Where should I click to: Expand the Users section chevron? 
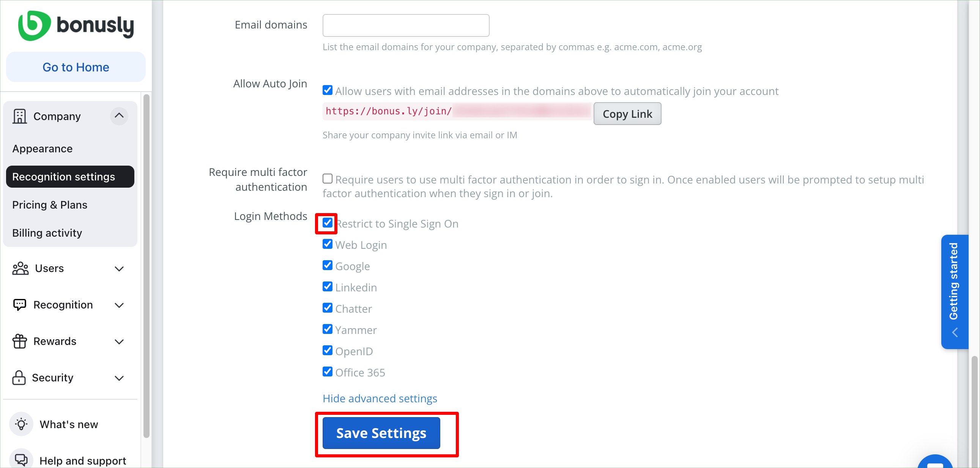pos(119,269)
